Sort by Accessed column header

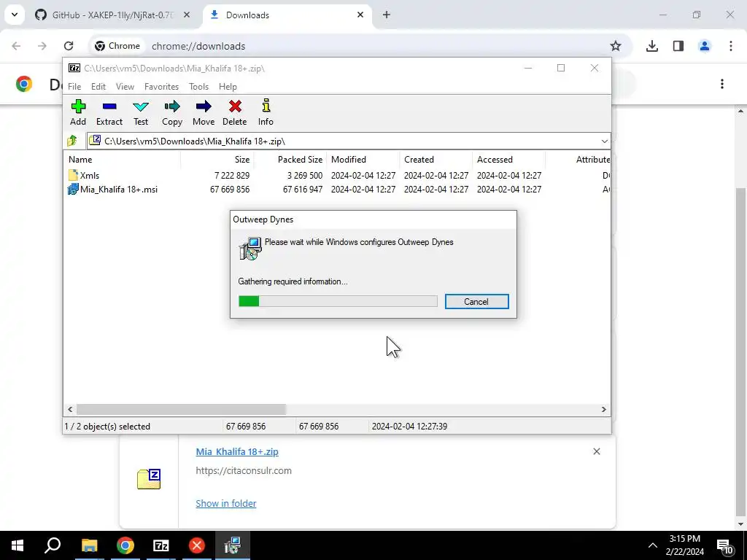point(508,160)
